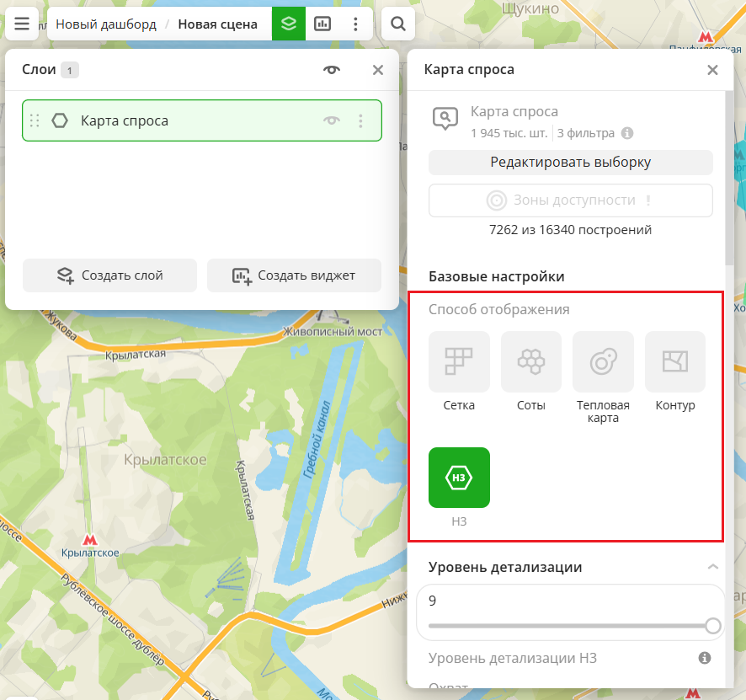Image resolution: width=746 pixels, height=700 pixels.
Task: Click the info icon next to 3 фильтра
Action: point(626,133)
